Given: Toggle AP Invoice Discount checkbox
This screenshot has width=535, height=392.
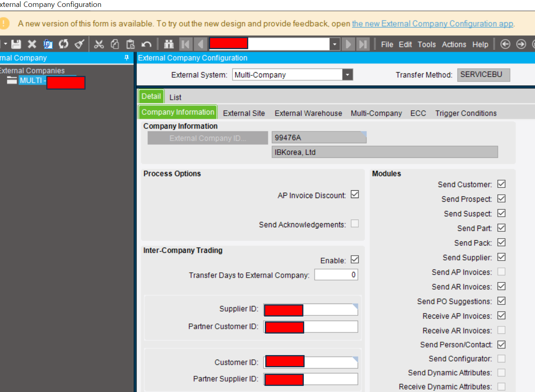Looking at the screenshot, I should point(355,194).
